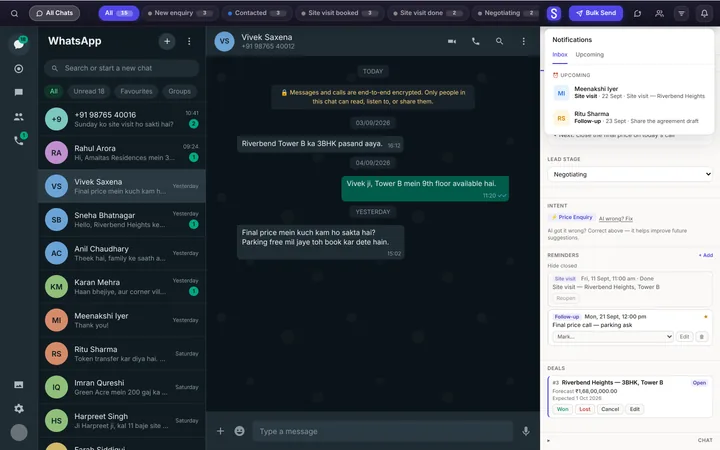Open Bulk Send
720x450 pixels.
[x=596, y=13]
